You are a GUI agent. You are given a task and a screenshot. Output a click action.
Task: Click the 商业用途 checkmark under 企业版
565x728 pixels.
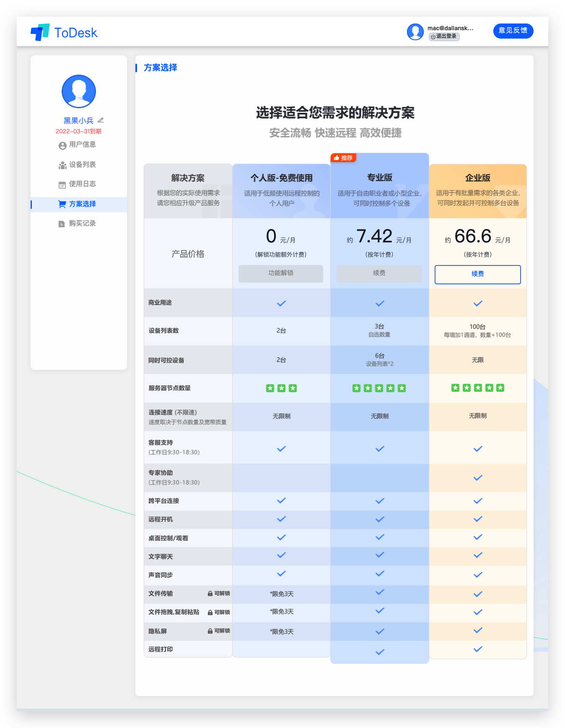click(478, 303)
